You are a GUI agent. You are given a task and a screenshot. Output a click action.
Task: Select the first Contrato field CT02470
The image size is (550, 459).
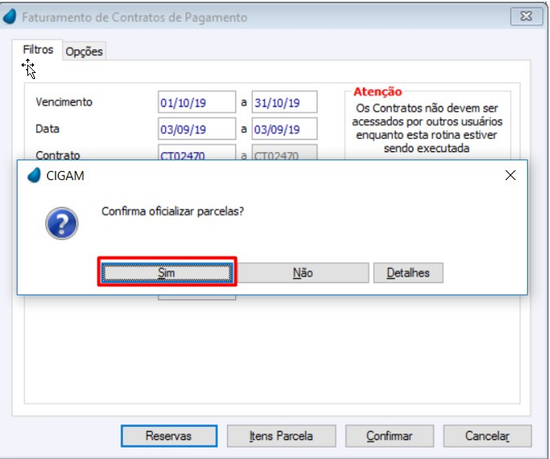tap(197, 153)
